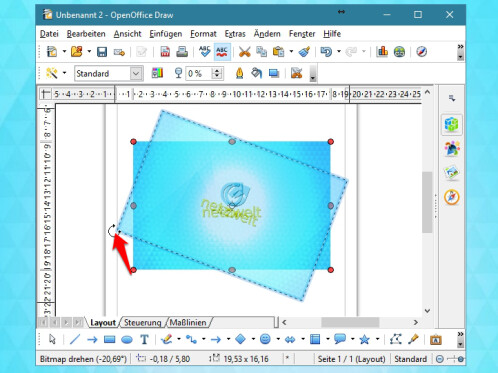Expand the Paste options dropdown arrow
The width and height of the screenshot is (498, 373).
point(291,52)
